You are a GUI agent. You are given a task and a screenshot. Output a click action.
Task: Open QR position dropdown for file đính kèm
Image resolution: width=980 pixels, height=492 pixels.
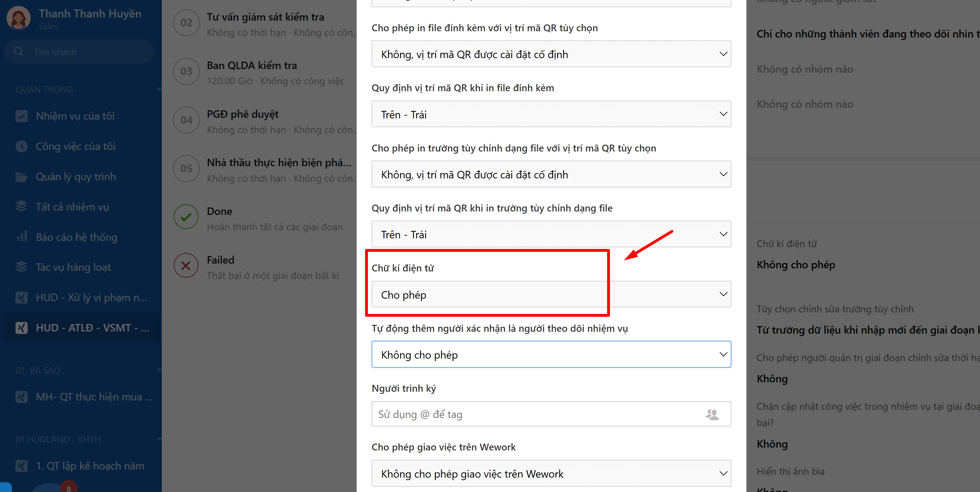pos(551,114)
